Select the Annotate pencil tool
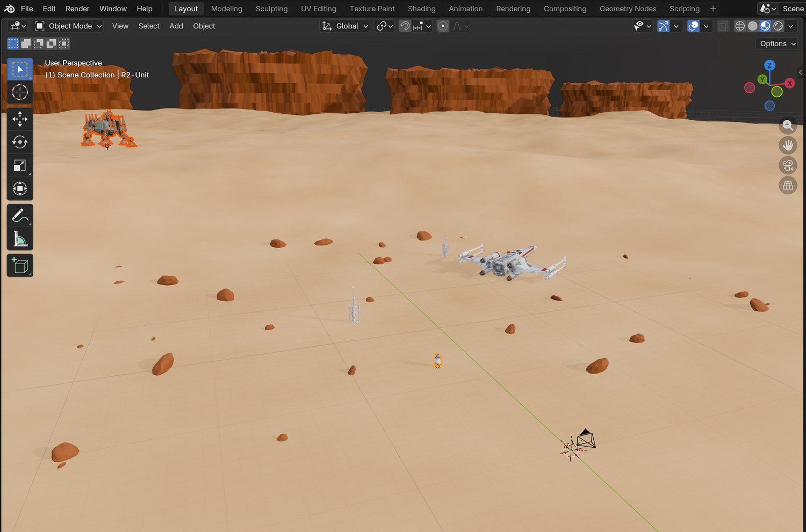806x532 pixels. (x=20, y=215)
